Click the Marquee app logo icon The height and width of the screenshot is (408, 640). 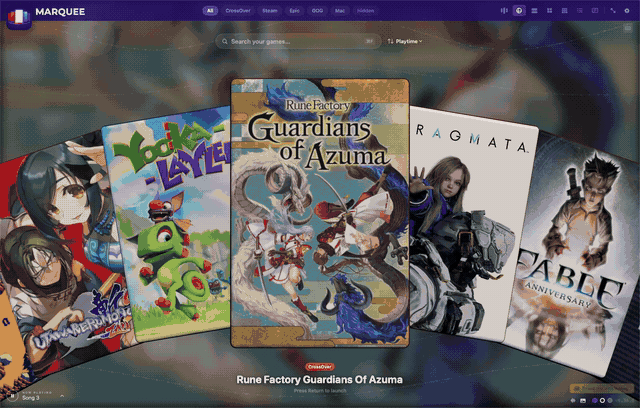coord(19,18)
